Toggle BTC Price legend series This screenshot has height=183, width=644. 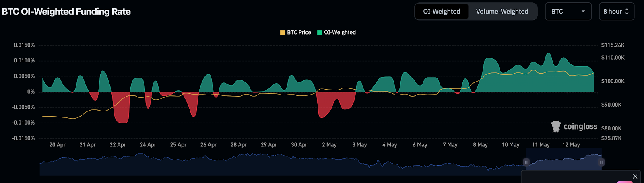tap(295, 33)
